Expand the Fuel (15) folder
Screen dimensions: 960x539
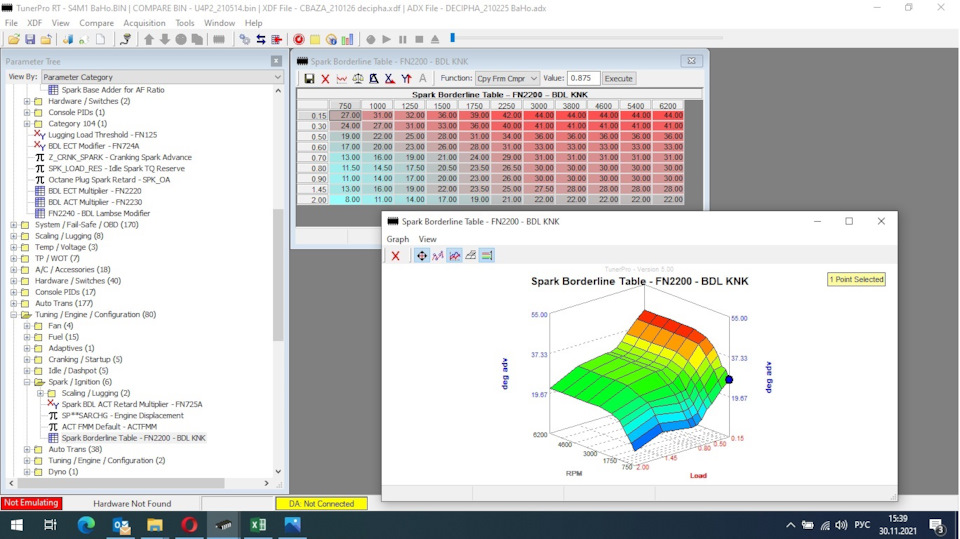[x=27, y=337]
